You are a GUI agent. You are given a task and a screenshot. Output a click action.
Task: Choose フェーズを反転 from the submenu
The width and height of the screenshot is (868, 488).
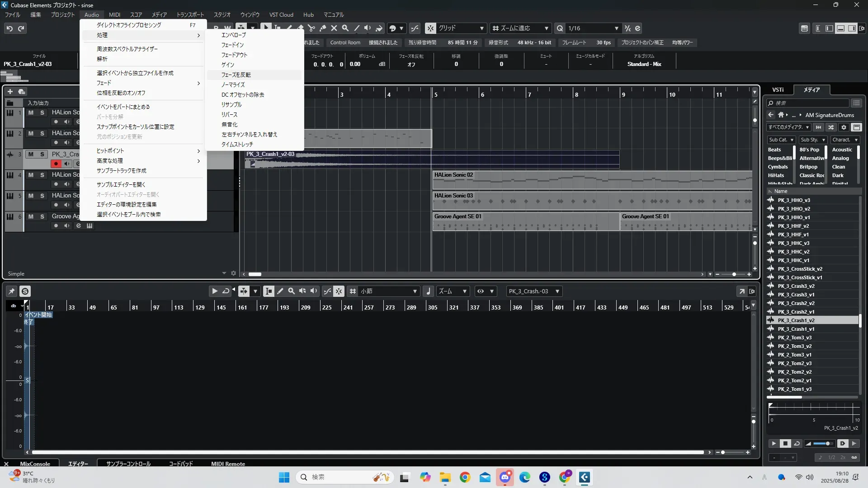pos(236,75)
